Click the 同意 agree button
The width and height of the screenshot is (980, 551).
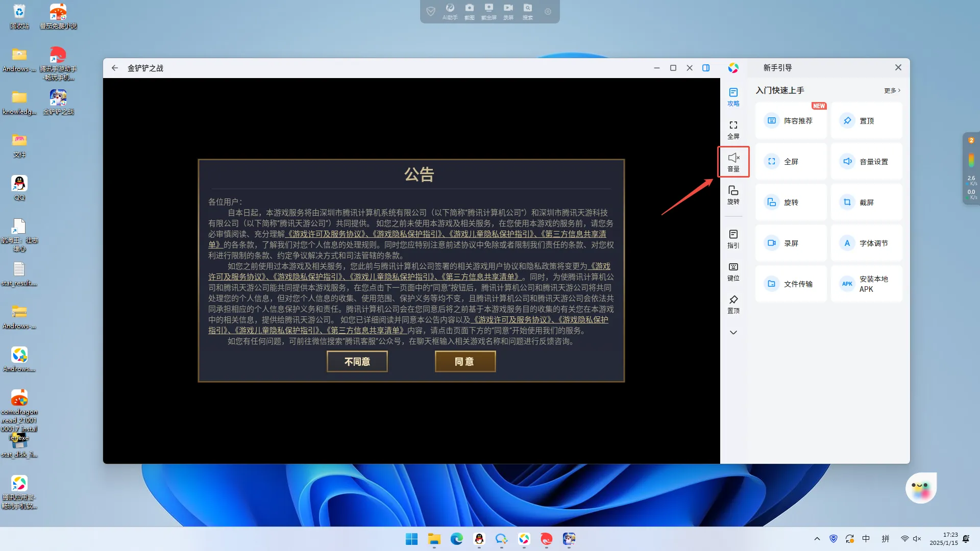click(x=465, y=361)
